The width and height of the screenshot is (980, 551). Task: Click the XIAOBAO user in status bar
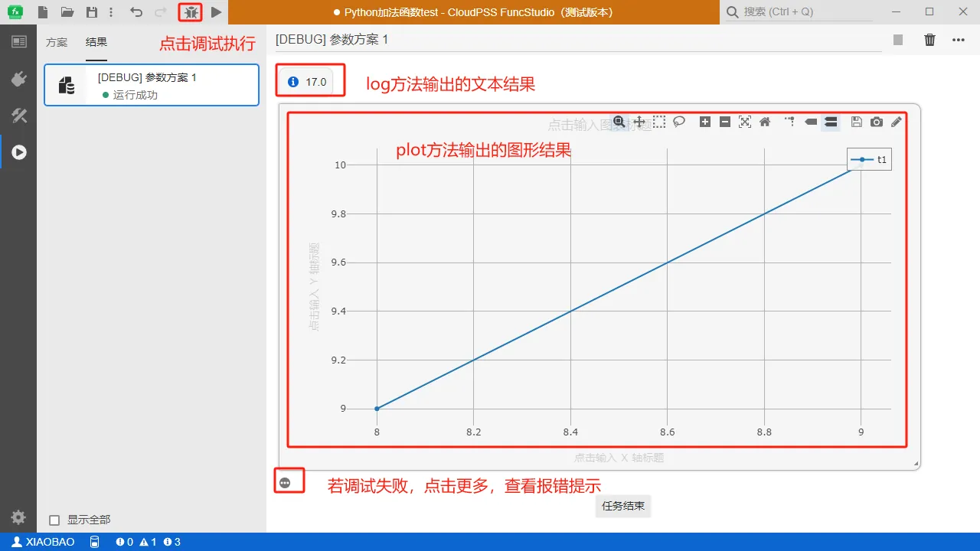[x=43, y=542]
